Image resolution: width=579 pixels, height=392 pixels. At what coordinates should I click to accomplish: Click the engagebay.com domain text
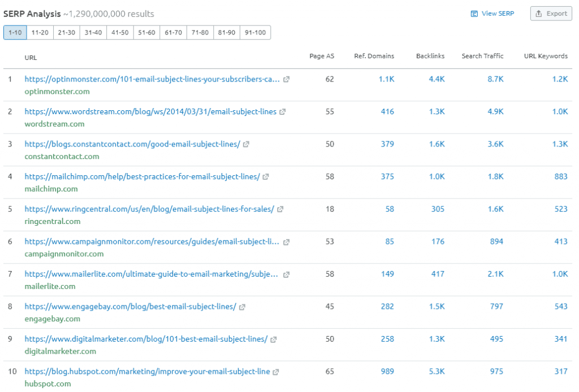click(x=53, y=319)
